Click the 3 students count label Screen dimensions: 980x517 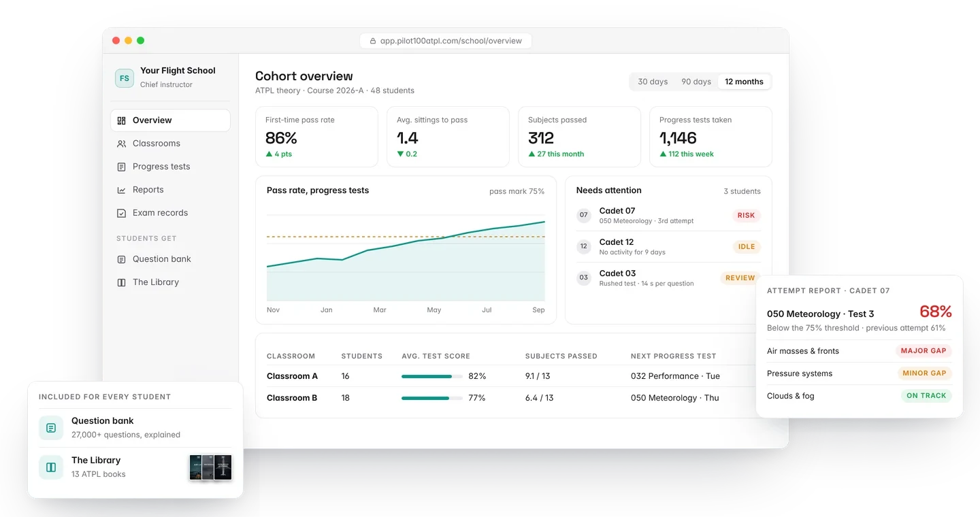pos(742,191)
